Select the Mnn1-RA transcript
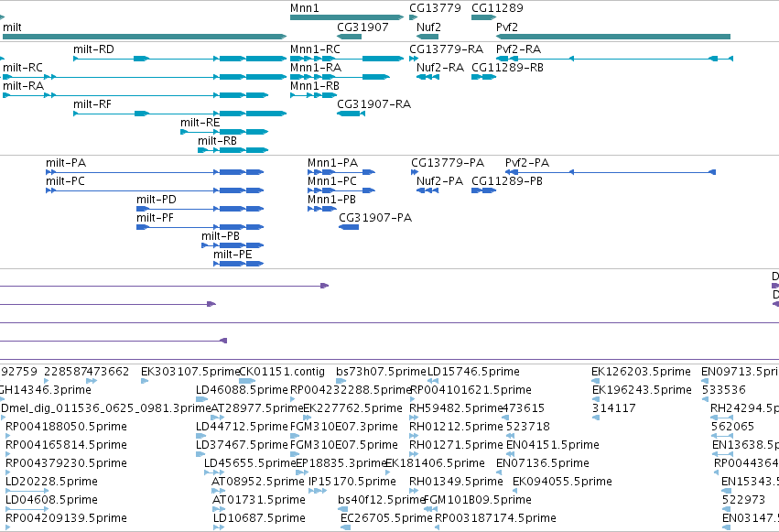 [x=340, y=77]
